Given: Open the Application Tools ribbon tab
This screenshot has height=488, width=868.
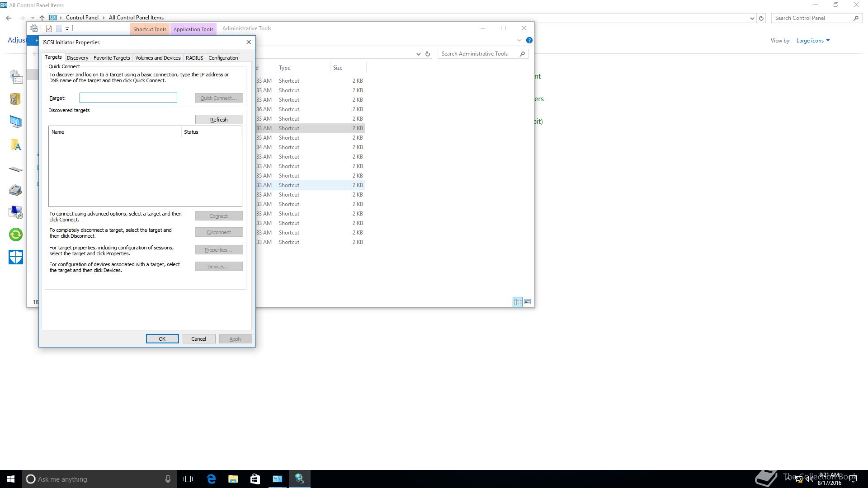Looking at the screenshot, I should pyautogui.click(x=193, y=29).
